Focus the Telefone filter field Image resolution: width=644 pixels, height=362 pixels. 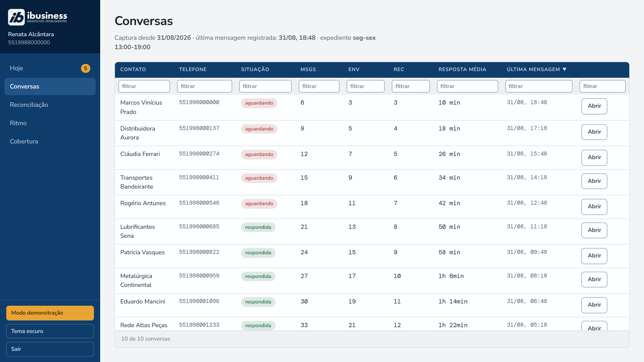[205, 86]
